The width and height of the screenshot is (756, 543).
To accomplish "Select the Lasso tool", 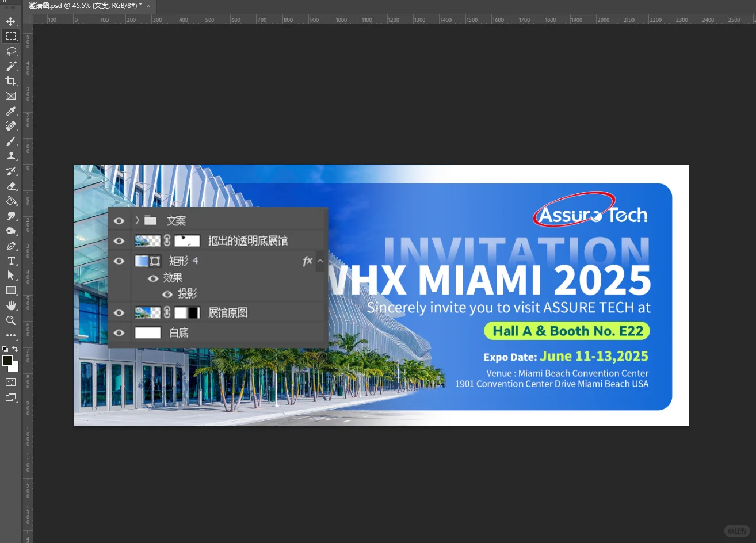I will click(11, 51).
